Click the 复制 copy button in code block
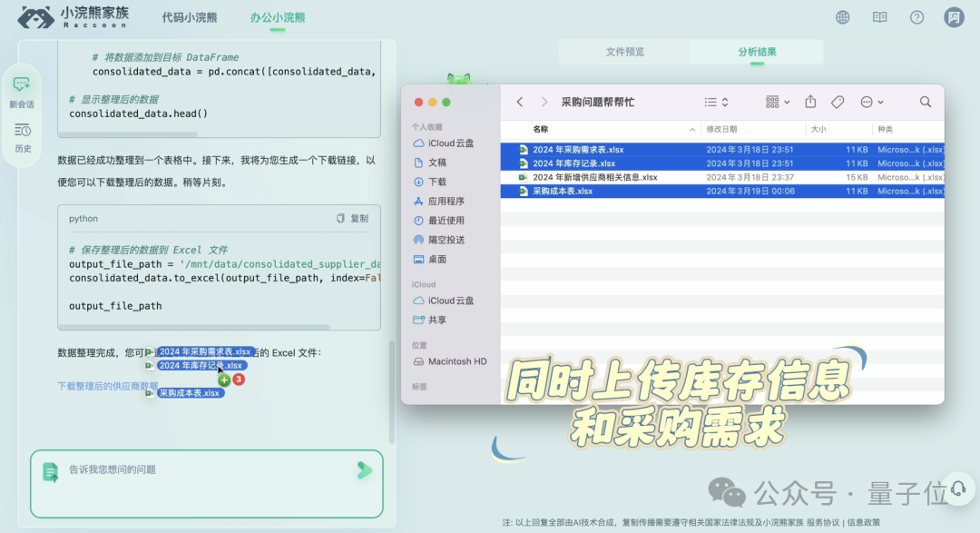This screenshot has height=533, width=980. [353, 219]
